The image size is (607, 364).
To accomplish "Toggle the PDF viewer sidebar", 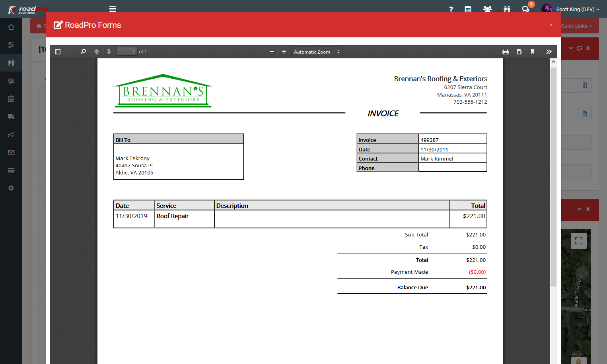I will [x=58, y=52].
